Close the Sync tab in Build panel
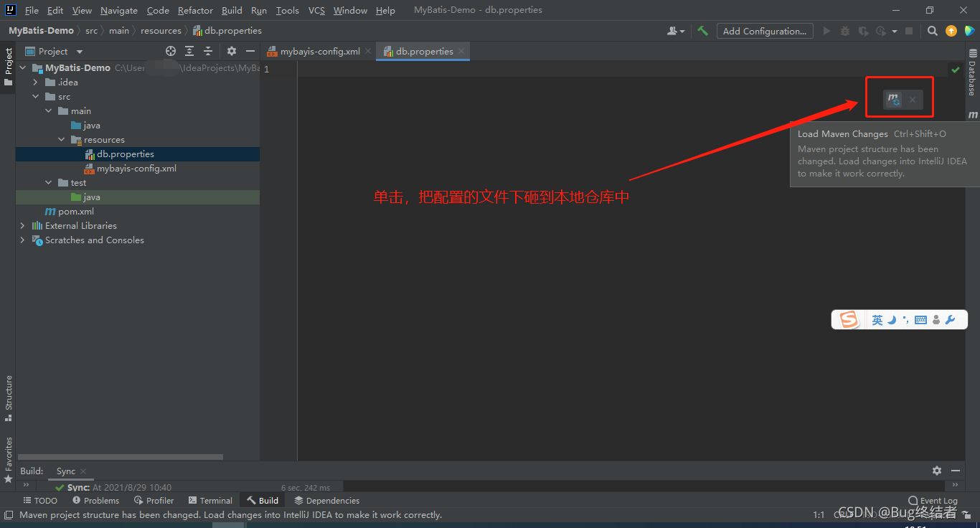 (x=83, y=471)
